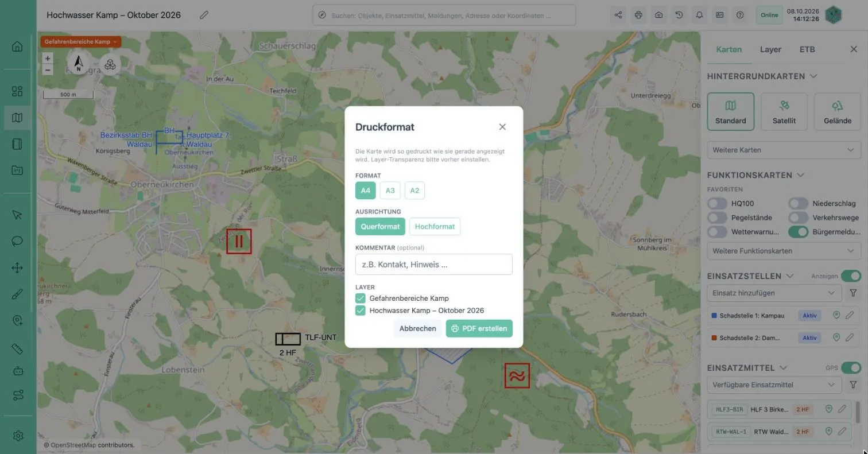This screenshot has height=454, width=868.
Task: Click the help question mark icon
Action: [740, 15]
